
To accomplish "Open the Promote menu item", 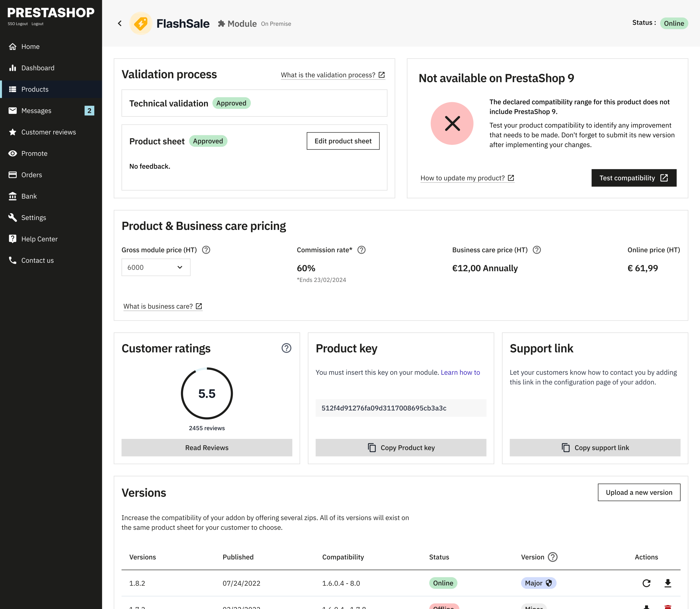I will pos(34,153).
